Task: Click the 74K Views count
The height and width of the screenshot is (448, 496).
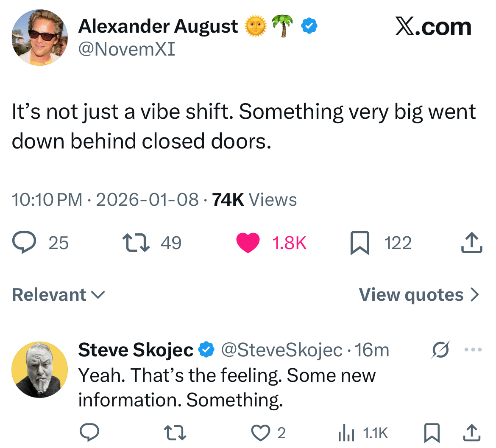Action: (x=254, y=199)
